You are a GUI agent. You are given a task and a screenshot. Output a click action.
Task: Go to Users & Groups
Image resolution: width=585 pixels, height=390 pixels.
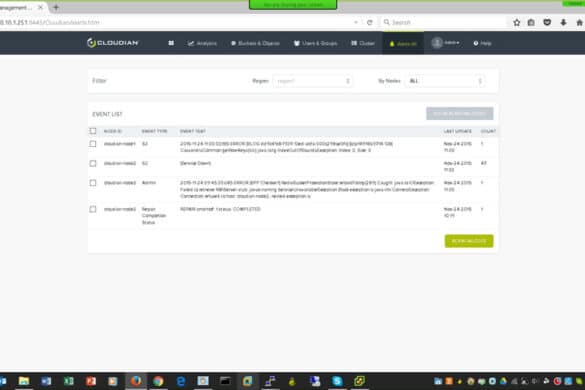(x=316, y=43)
